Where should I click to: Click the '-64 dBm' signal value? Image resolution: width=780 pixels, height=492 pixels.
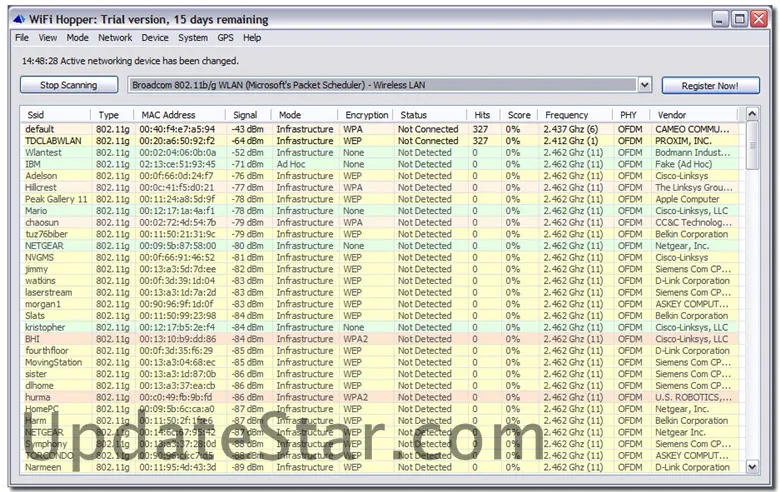[247, 141]
